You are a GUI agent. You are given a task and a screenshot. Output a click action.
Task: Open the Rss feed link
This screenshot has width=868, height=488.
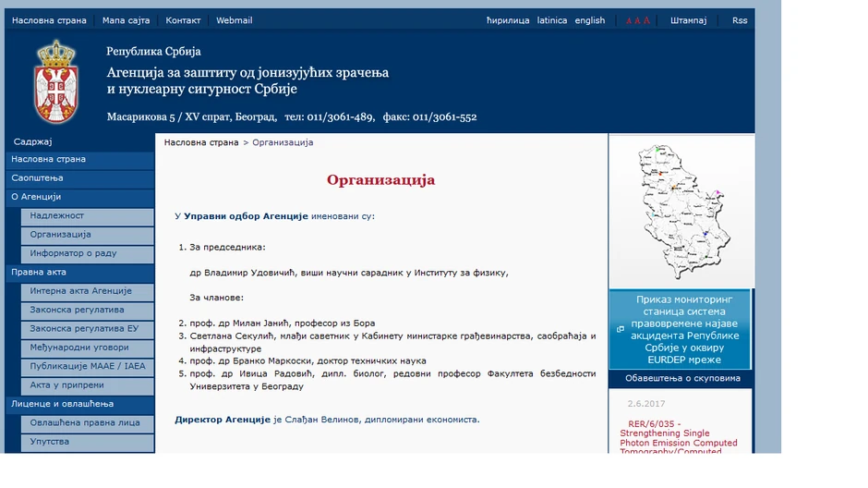click(740, 20)
